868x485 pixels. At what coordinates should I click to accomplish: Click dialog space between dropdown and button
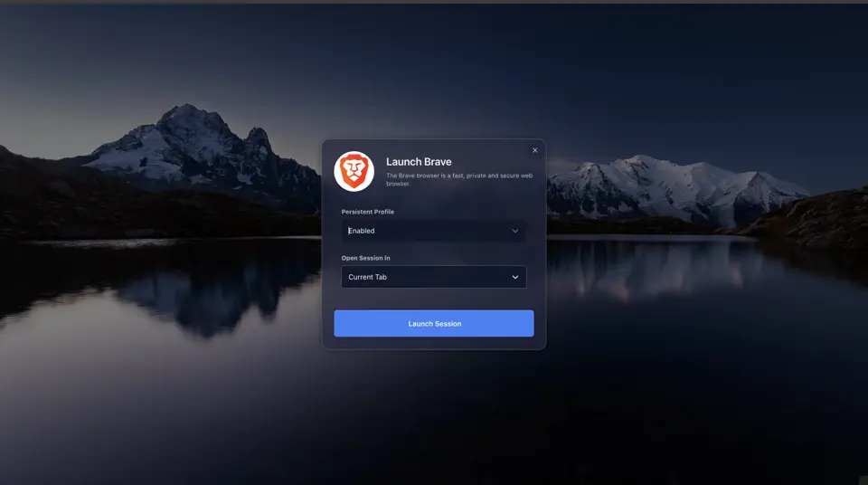click(x=433, y=300)
